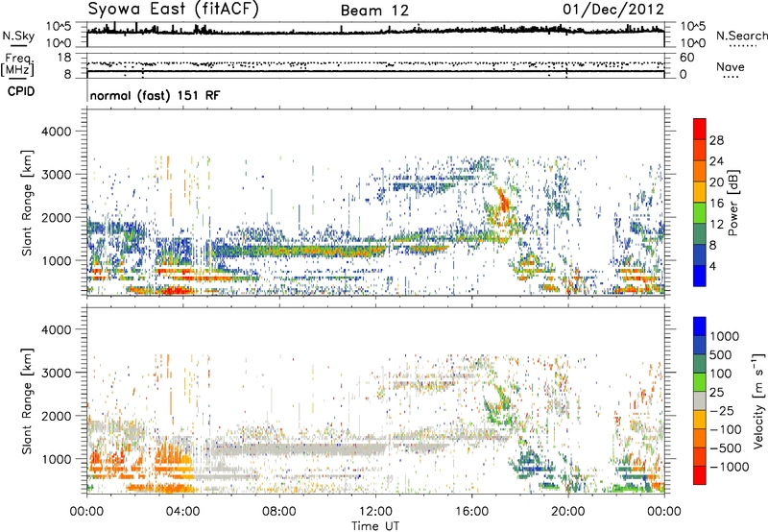Click the '4000' tick of the velocity panel

click(56, 329)
